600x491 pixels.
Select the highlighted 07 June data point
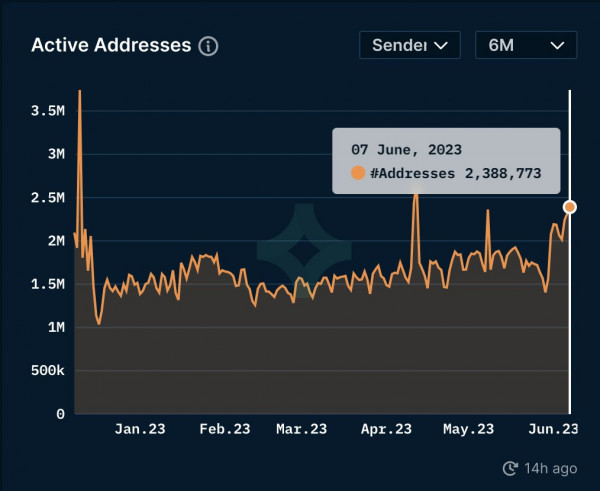click(570, 207)
